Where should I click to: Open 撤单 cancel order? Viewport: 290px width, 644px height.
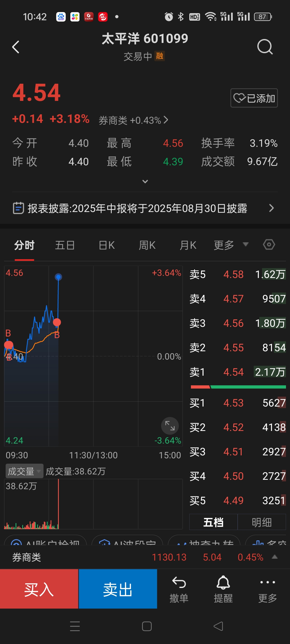click(179, 589)
